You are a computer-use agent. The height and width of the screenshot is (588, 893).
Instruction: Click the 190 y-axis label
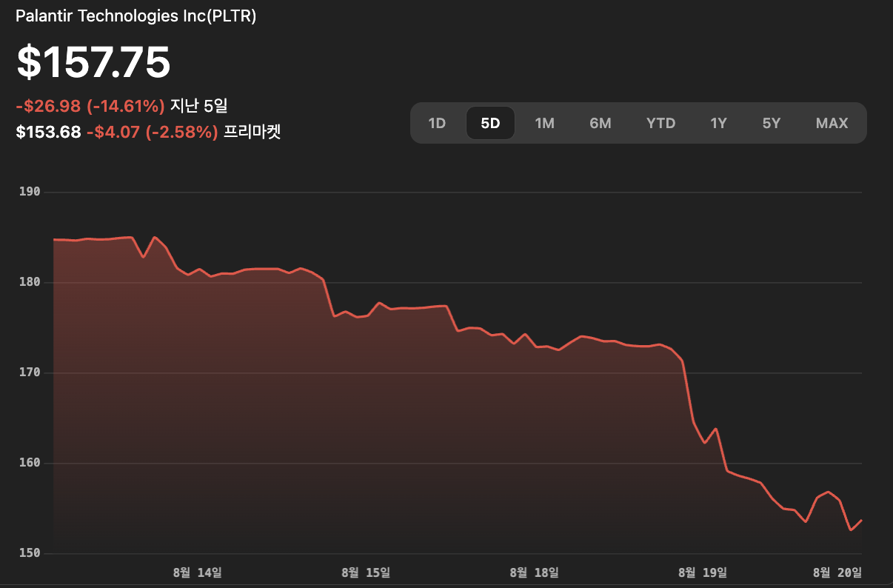click(x=30, y=192)
